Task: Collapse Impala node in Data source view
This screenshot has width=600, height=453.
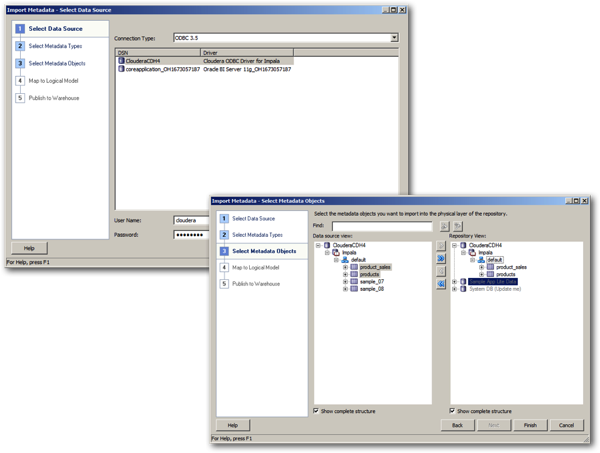Action: point(327,253)
